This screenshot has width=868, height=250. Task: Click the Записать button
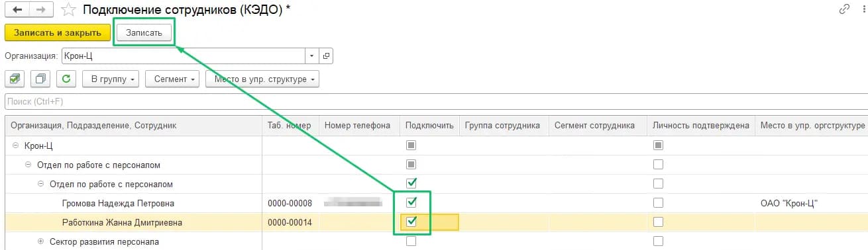[x=144, y=32]
